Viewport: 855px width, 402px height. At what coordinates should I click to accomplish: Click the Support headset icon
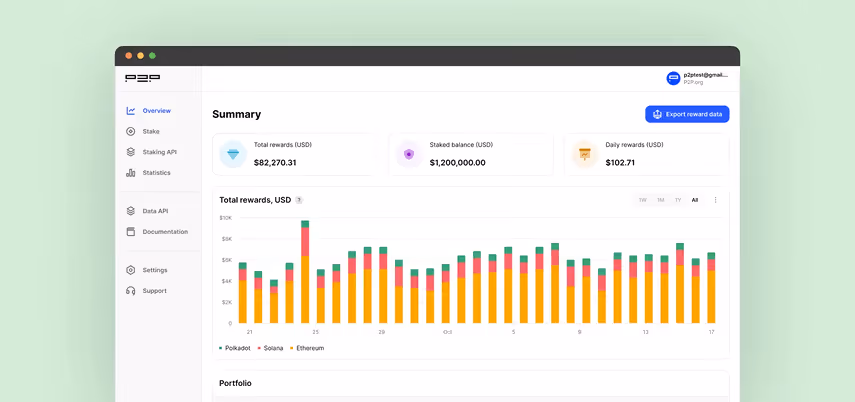tap(131, 291)
